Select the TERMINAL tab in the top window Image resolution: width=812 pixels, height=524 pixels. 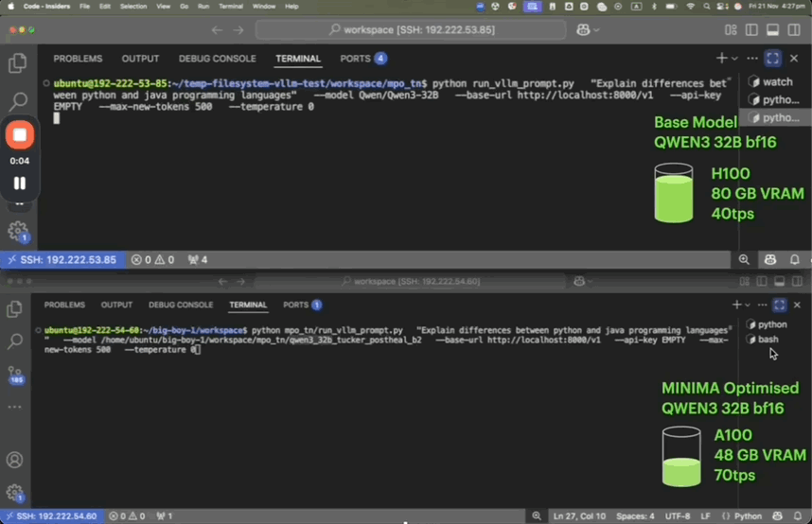coord(298,59)
